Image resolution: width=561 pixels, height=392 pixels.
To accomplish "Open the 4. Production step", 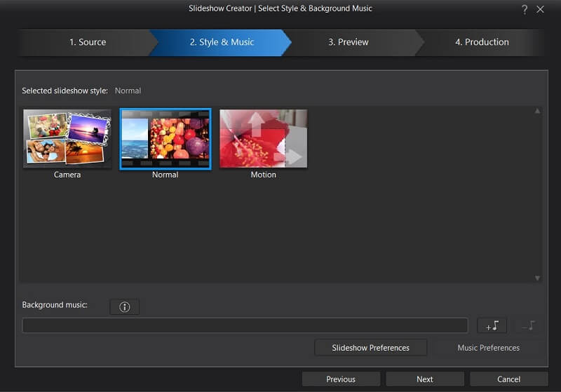I will coord(482,42).
